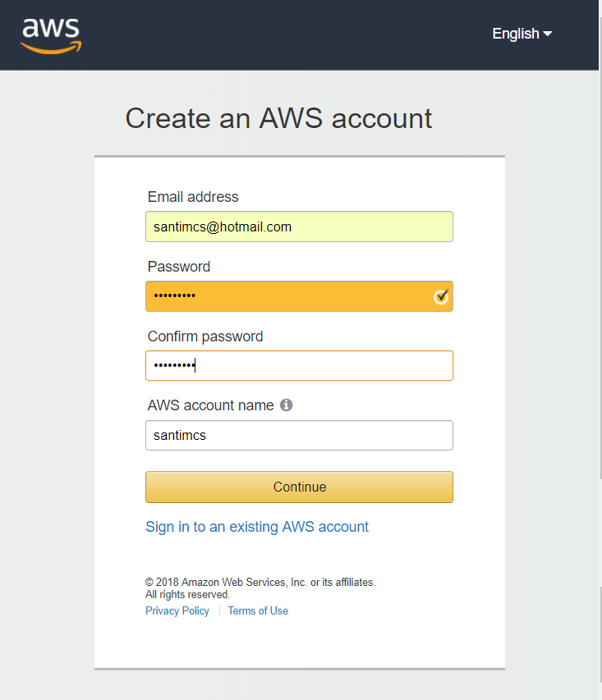
Task: Click the Create an AWS account heading
Action: click(x=278, y=118)
